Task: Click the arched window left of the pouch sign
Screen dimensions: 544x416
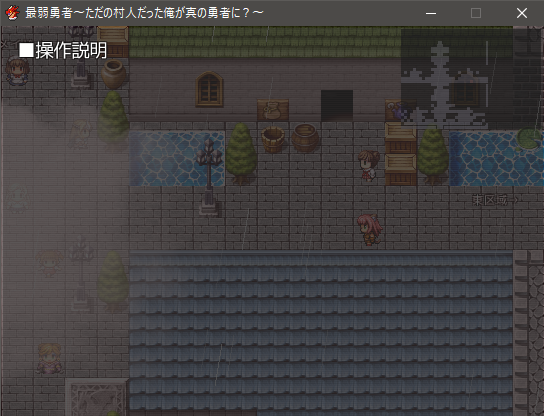Action: [209, 89]
